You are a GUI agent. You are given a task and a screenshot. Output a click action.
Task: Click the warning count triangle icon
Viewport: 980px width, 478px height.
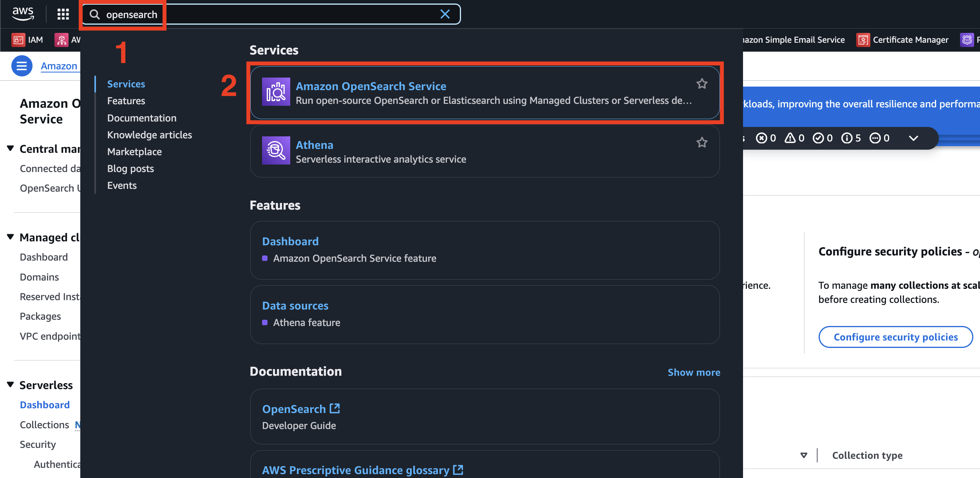click(790, 138)
